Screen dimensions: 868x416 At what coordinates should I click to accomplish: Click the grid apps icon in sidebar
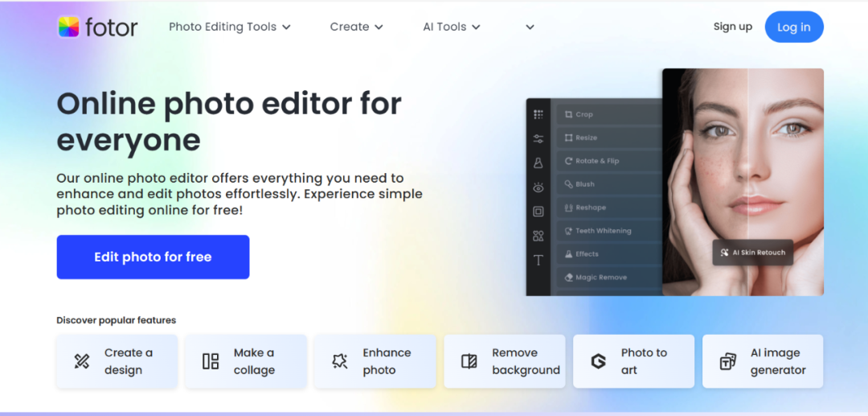tap(538, 114)
